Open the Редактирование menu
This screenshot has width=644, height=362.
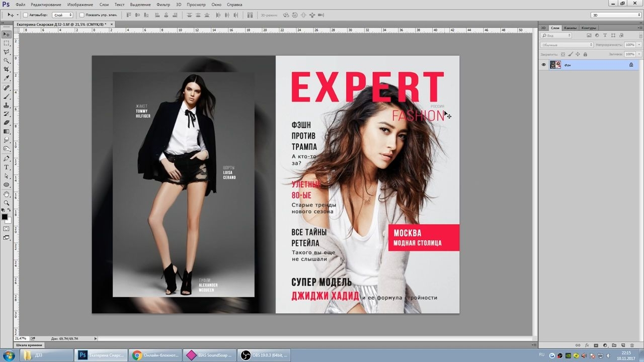click(x=46, y=5)
